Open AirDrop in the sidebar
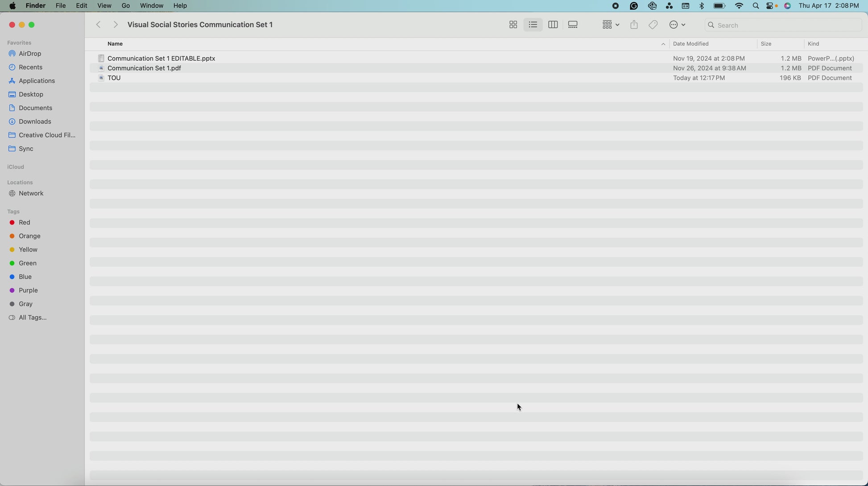The image size is (868, 486). pyautogui.click(x=30, y=54)
